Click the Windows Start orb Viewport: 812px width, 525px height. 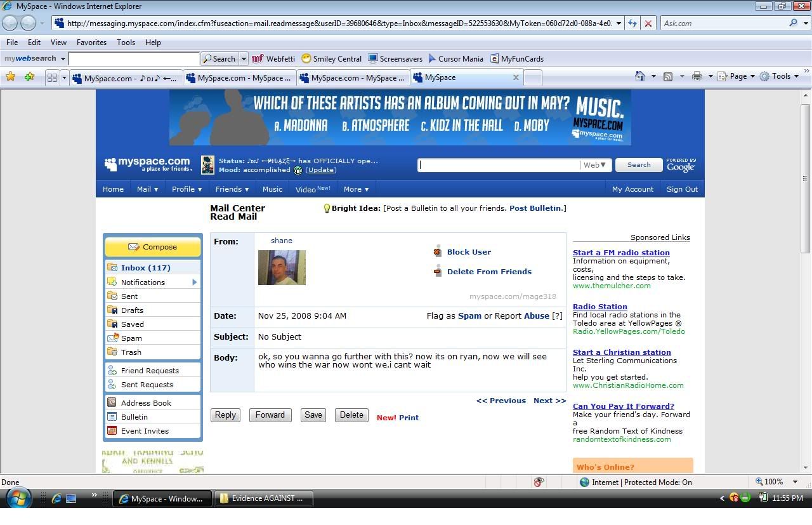pyautogui.click(x=17, y=498)
